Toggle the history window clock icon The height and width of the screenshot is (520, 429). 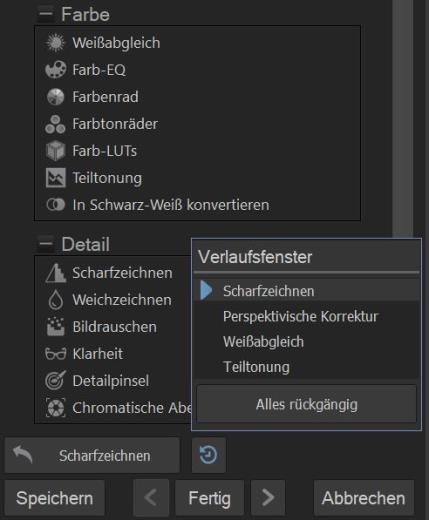tap(209, 455)
